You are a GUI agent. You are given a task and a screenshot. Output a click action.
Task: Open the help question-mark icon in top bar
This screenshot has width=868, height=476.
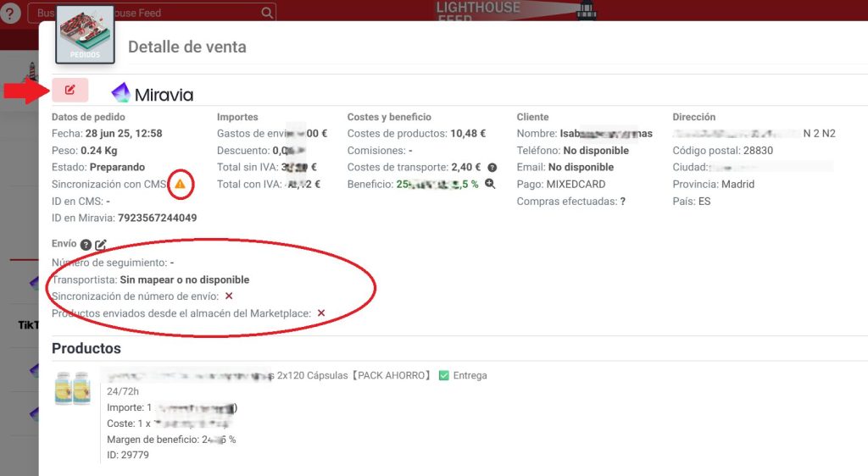tap(10, 13)
